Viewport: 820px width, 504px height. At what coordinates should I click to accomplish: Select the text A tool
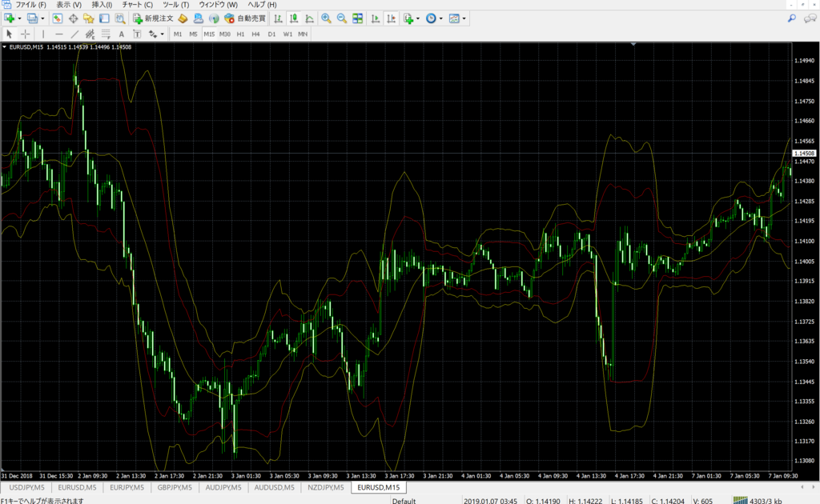pos(122,34)
